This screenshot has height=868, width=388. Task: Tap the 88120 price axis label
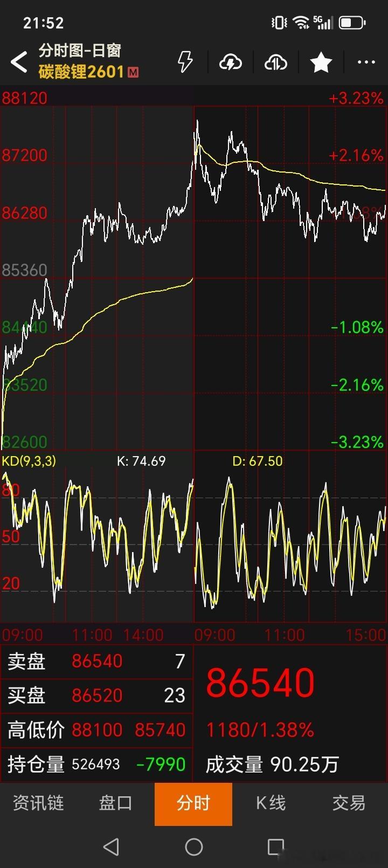click(x=25, y=98)
